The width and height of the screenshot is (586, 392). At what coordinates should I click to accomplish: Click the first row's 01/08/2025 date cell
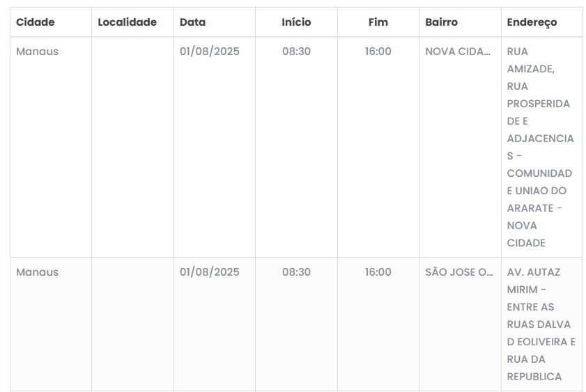(x=210, y=52)
